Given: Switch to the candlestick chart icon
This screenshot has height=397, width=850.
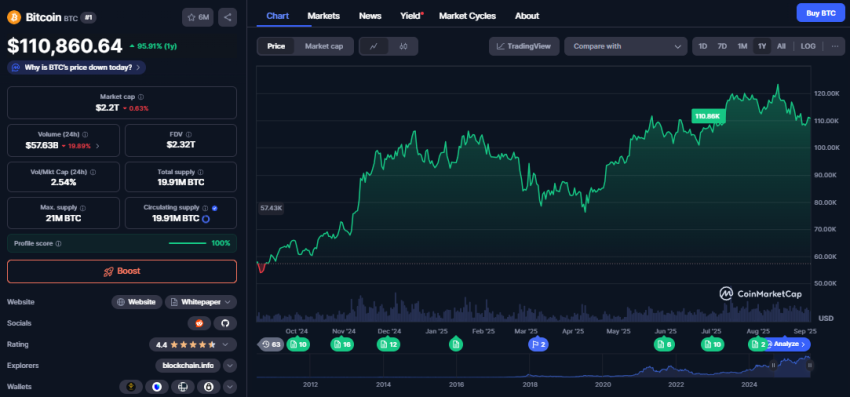Looking at the screenshot, I should point(403,46).
